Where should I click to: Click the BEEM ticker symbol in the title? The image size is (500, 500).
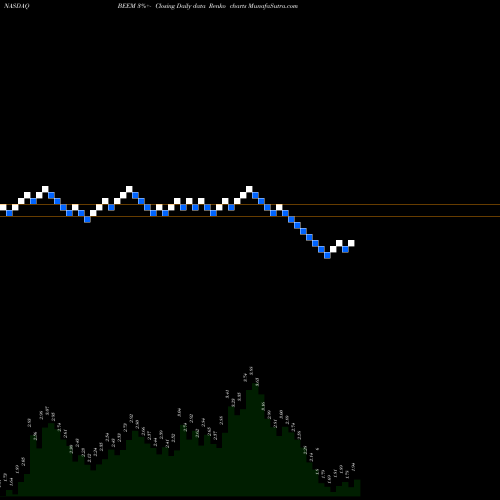[x=126, y=6]
